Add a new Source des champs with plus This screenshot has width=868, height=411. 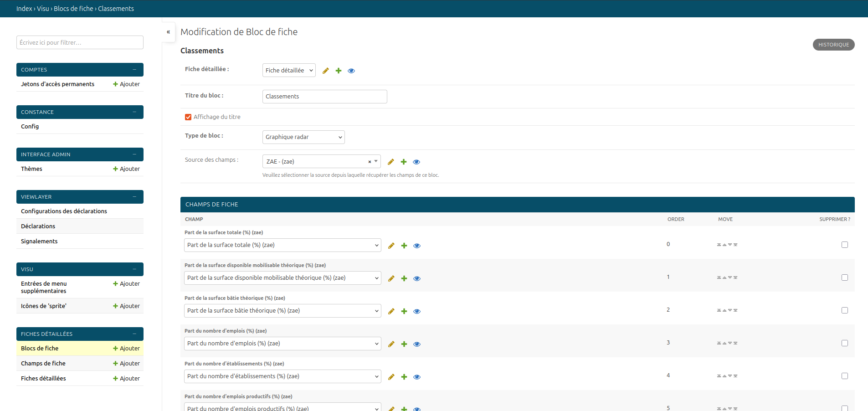pyautogui.click(x=404, y=162)
